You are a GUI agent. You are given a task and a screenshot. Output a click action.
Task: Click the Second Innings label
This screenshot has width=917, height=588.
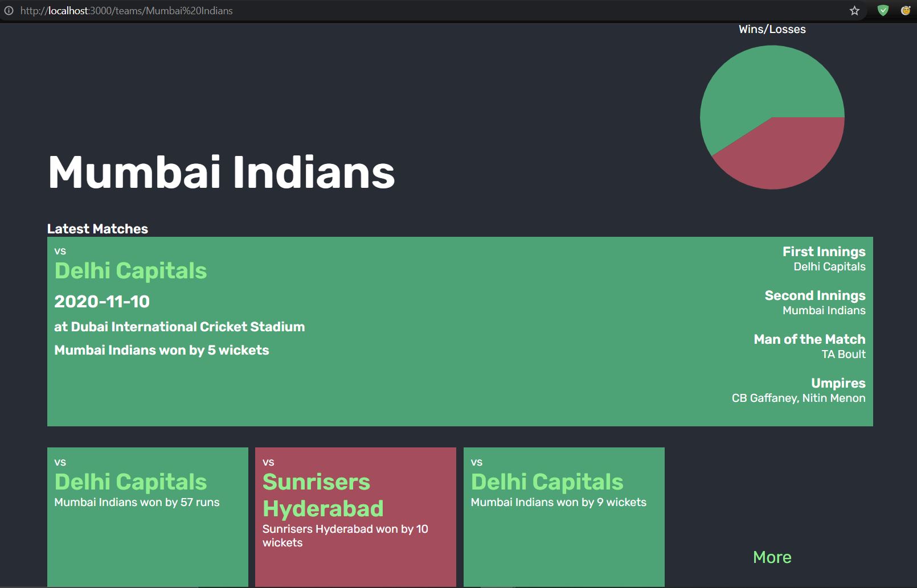[815, 295]
